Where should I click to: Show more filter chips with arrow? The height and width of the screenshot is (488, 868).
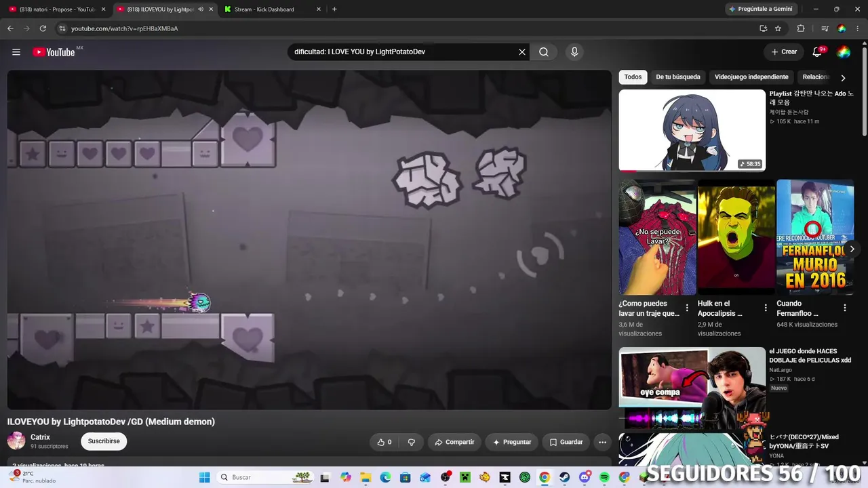(843, 78)
